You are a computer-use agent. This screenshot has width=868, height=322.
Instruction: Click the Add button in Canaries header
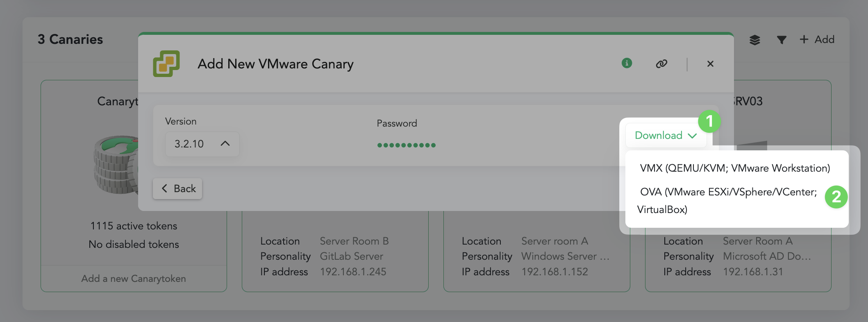[817, 39]
